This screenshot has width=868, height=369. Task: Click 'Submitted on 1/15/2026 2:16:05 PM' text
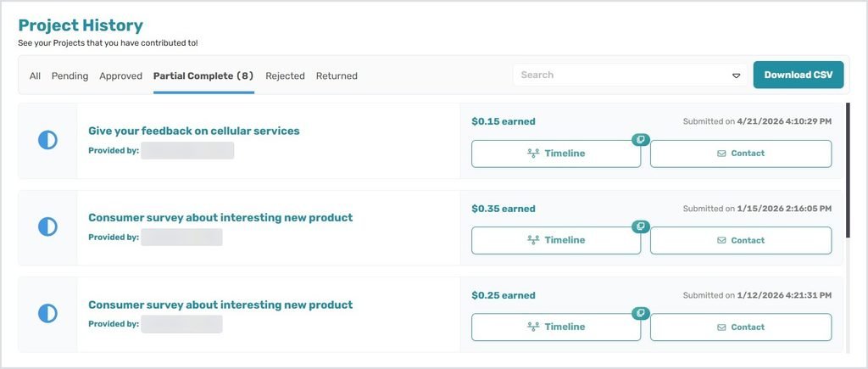757,209
